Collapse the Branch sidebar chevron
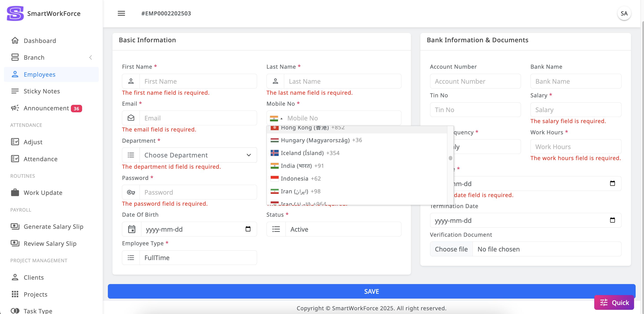This screenshot has width=644, height=314. point(90,57)
